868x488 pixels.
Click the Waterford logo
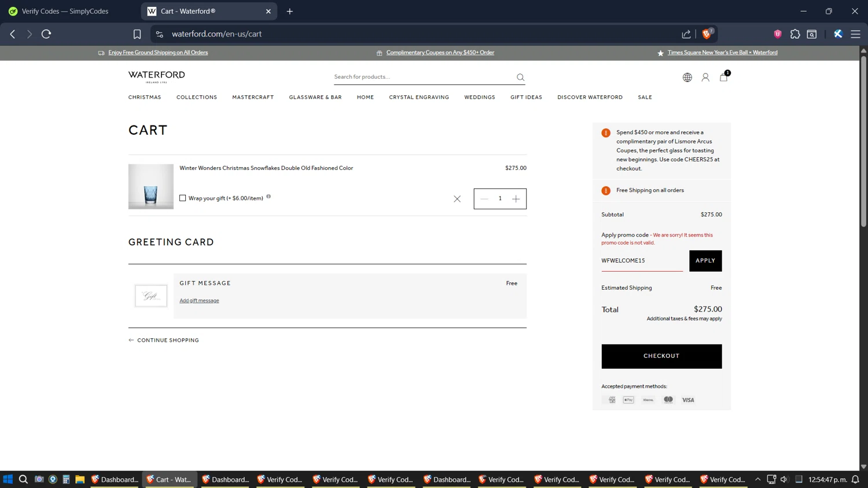tap(157, 77)
